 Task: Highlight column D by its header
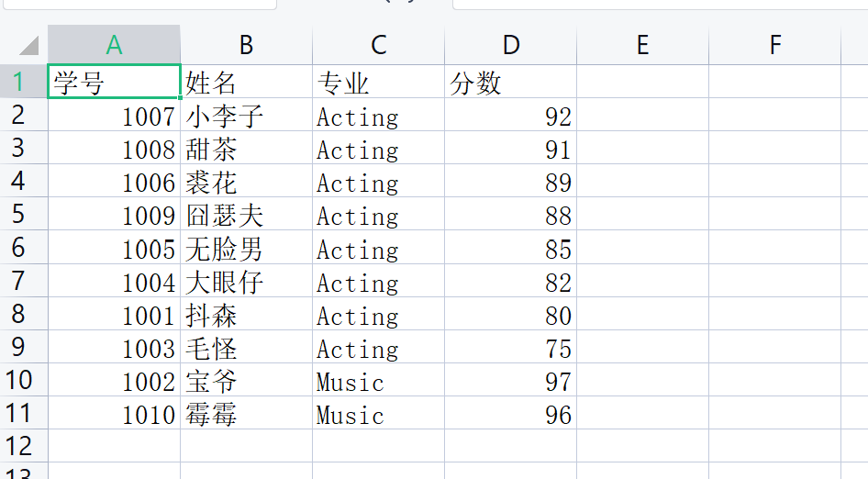click(510, 45)
